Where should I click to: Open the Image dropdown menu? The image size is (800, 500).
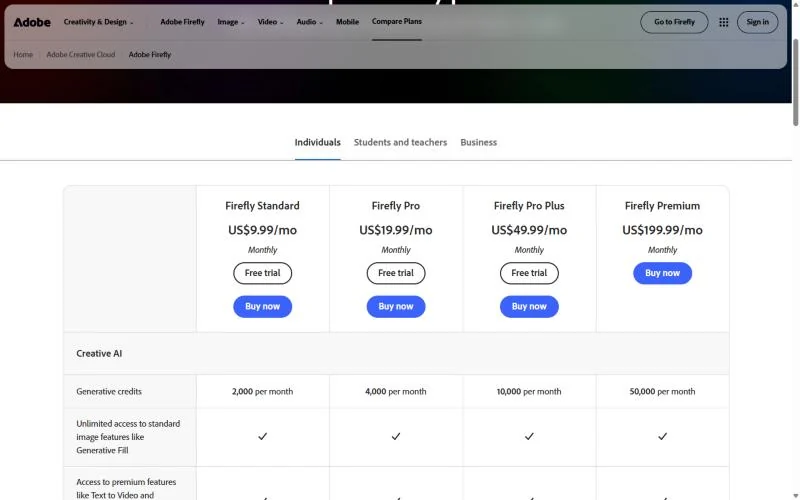[231, 22]
